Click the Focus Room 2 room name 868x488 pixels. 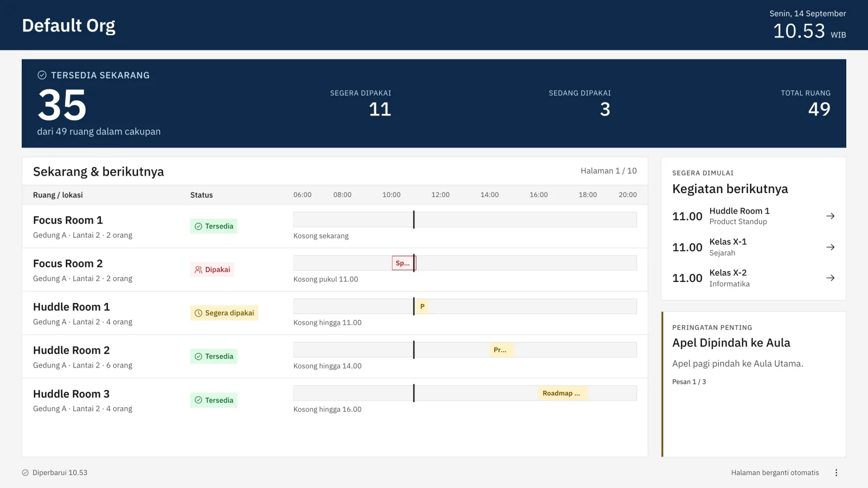click(x=68, y=264)
